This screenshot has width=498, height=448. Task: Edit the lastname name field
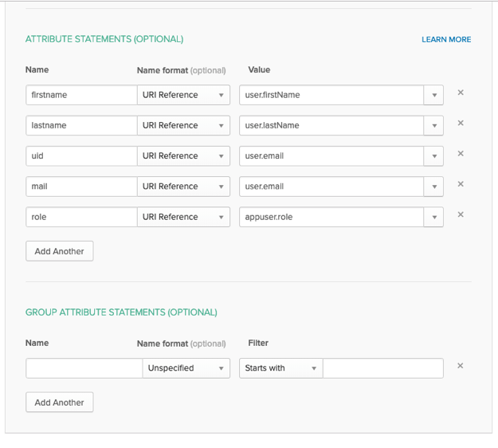tap(81, 125)
